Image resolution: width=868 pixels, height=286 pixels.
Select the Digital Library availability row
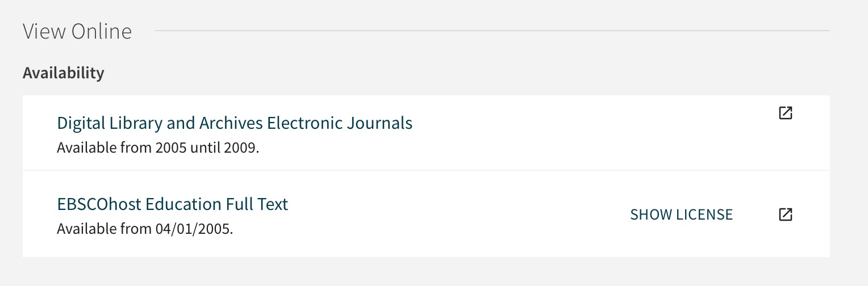click(x=426, y=133)
